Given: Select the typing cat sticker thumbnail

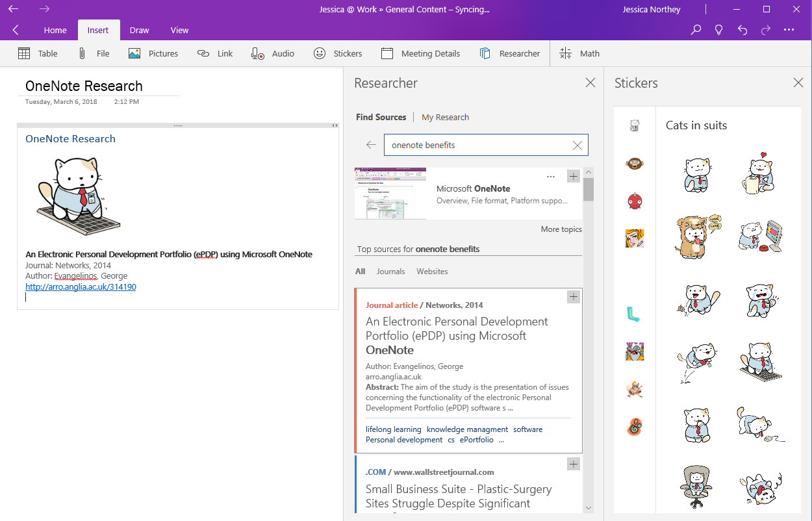Looking at the screenshot, I should 759,362.
